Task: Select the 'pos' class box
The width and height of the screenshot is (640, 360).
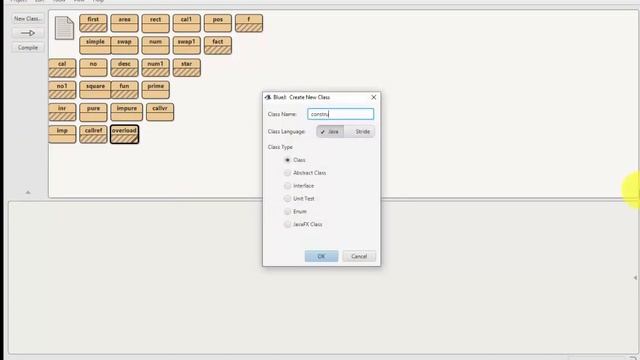Action: [218, 23]
